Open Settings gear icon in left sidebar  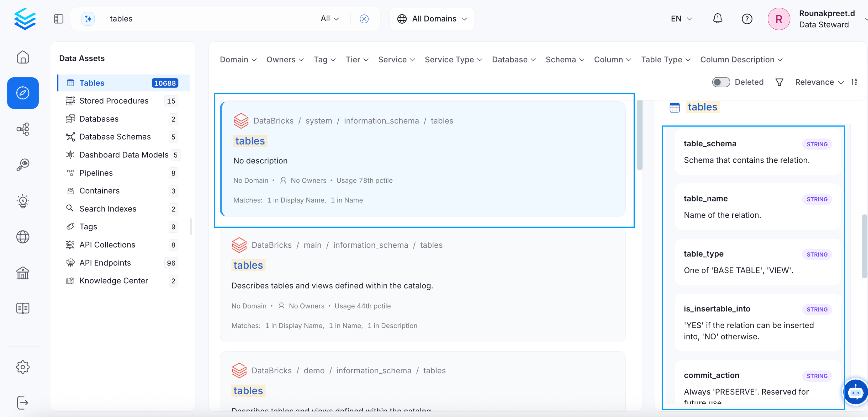(x=23, y=367)
